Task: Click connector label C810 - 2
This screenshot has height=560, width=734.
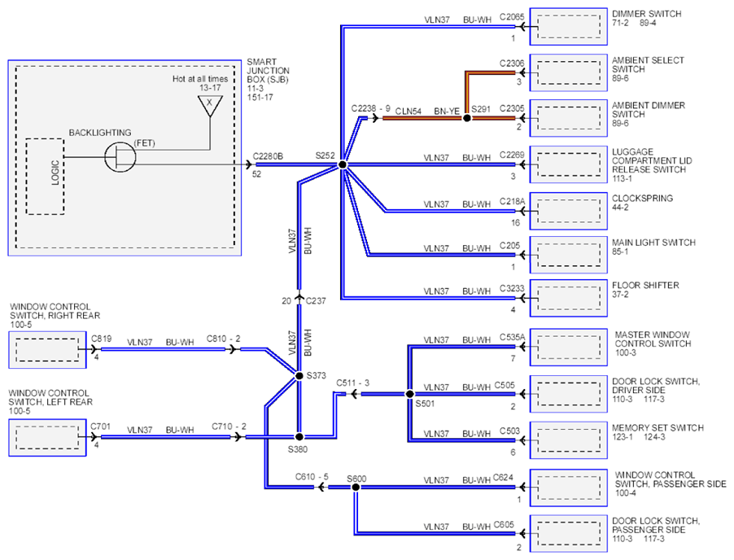Action: click(223, 339)
